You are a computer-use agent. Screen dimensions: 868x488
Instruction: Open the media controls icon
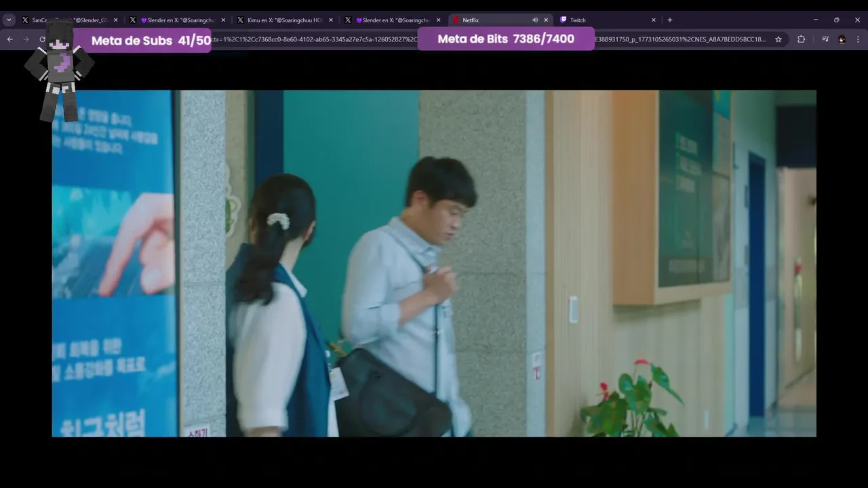pos(825,39)
